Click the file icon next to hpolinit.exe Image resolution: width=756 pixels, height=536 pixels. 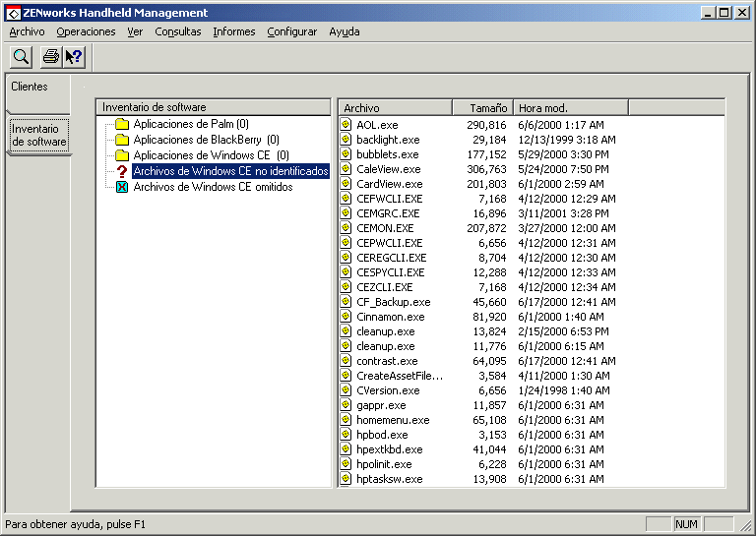346,464
